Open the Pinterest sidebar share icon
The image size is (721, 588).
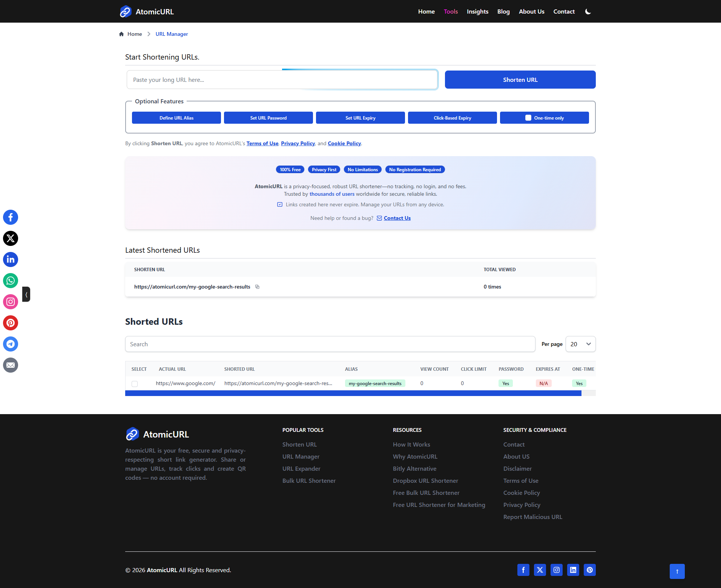(11, 323)
